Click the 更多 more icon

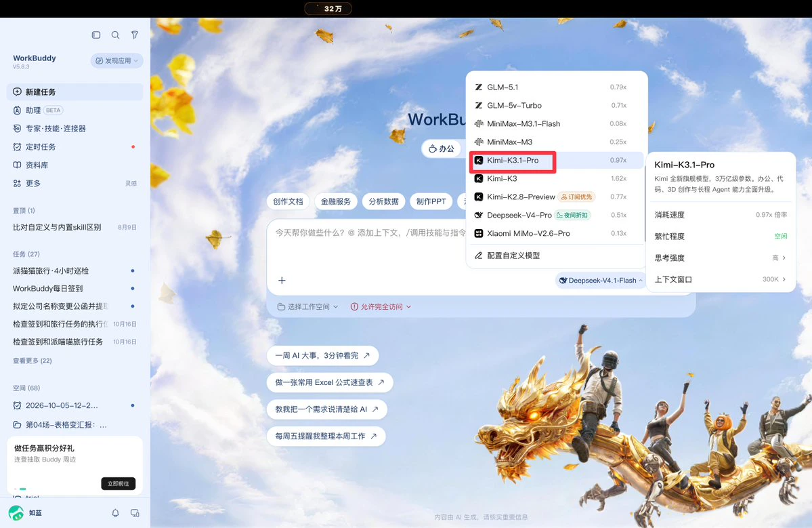[17, 184]
